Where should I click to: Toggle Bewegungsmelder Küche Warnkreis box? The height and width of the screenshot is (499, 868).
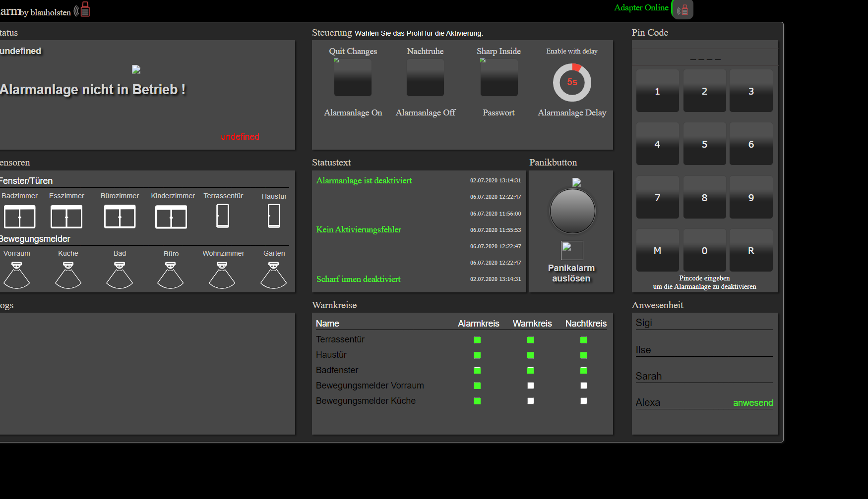click(x=531, y=401)
